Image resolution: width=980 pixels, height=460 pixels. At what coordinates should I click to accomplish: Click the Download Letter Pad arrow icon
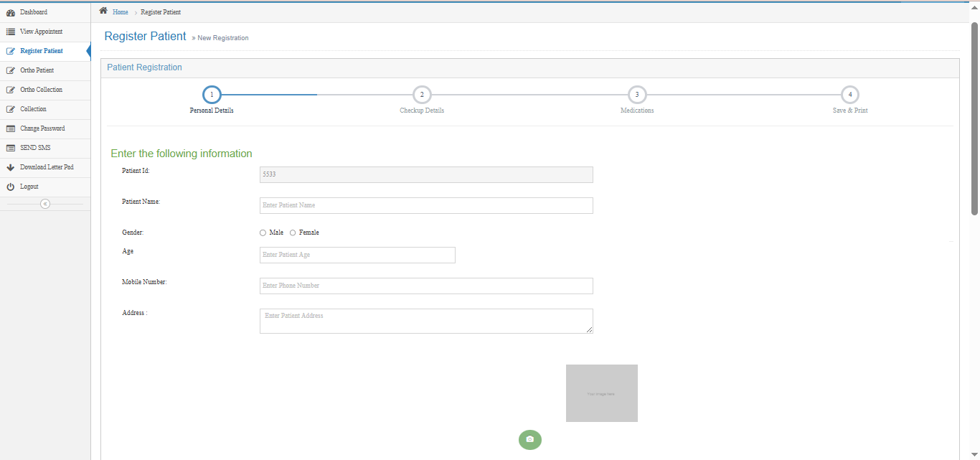point(11,168)
